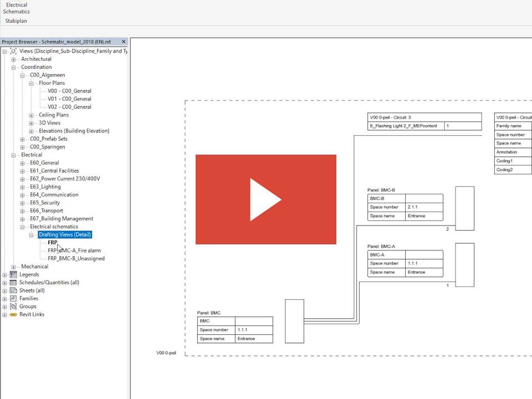The width and height of the screenshot is (532, 399).
Task: Play the video with the red play button
Action: (265, 199)
